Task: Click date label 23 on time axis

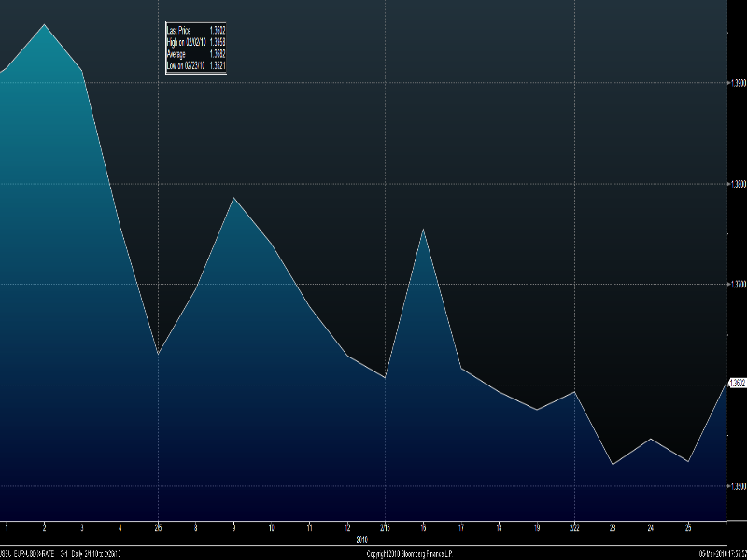Action: pyautogui.click(x=613, y=527)
